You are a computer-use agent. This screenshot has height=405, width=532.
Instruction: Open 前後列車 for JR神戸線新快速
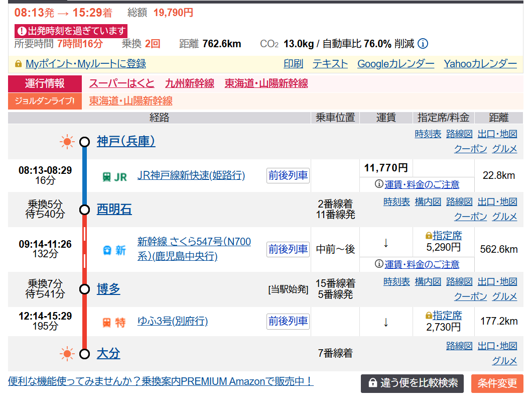pyautogui.click(x=288, y=175)
